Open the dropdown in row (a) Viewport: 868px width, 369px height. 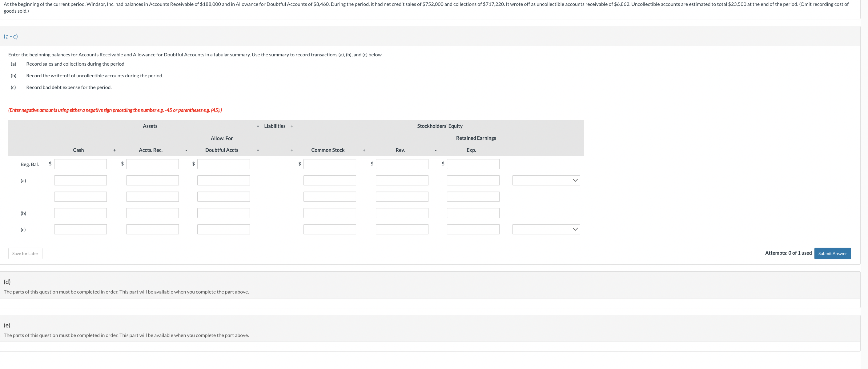click(546, 180)
